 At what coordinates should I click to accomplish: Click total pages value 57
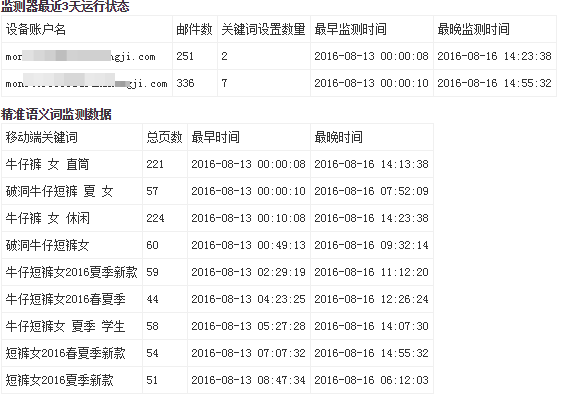pos(152,191)
